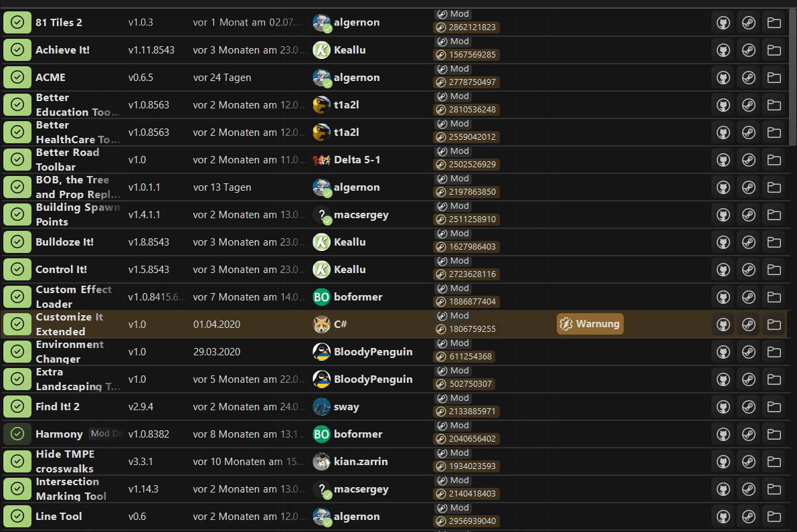Open author Keallu in the Achieve It! row
The width and height of the screenshot is (797, 532).
339,50
